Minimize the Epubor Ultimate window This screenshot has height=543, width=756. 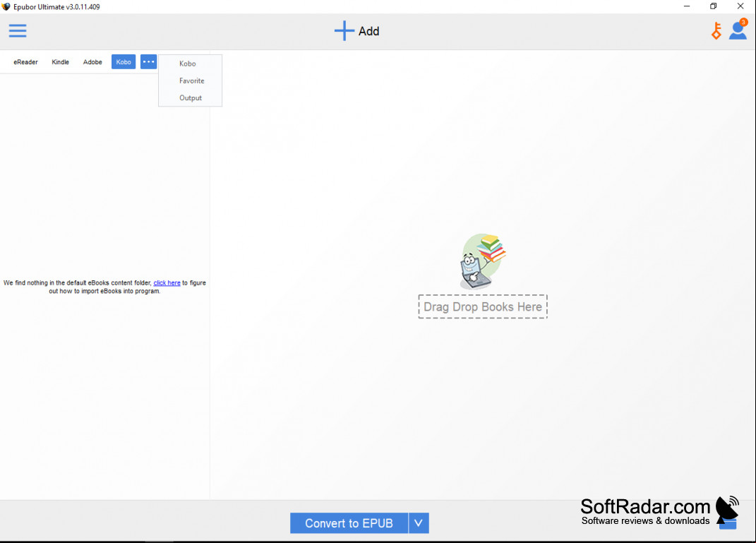coord(687,6)
